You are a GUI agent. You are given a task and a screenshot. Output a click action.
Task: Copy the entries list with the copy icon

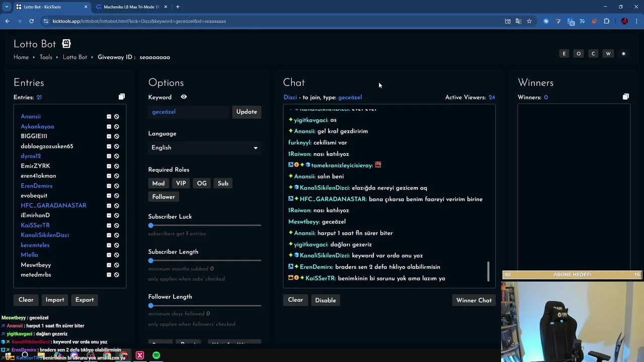coord(121,97)
